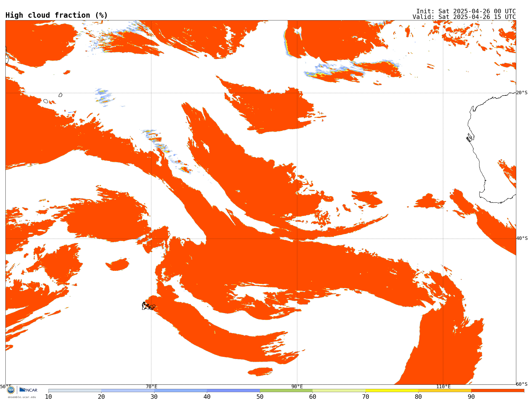Click the colorbar tick label 10

[49, 397]
